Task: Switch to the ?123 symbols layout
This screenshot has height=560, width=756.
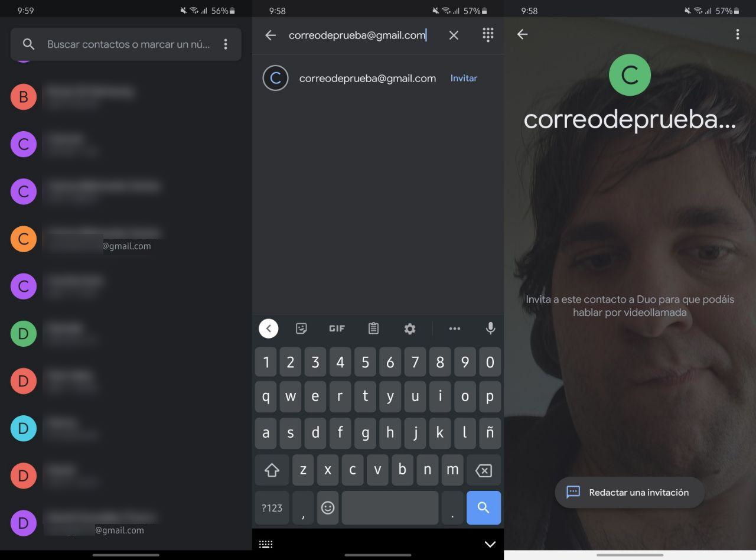Action: [x=272, y=508]
